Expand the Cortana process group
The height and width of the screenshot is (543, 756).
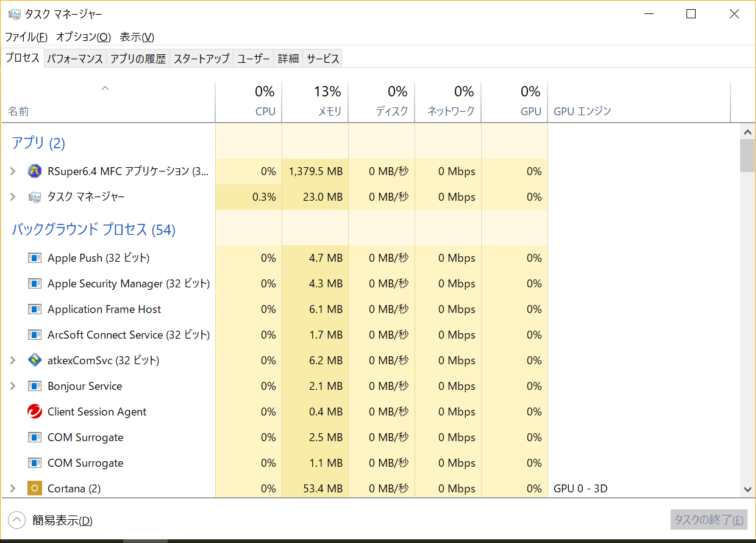(x=13, y=489)
